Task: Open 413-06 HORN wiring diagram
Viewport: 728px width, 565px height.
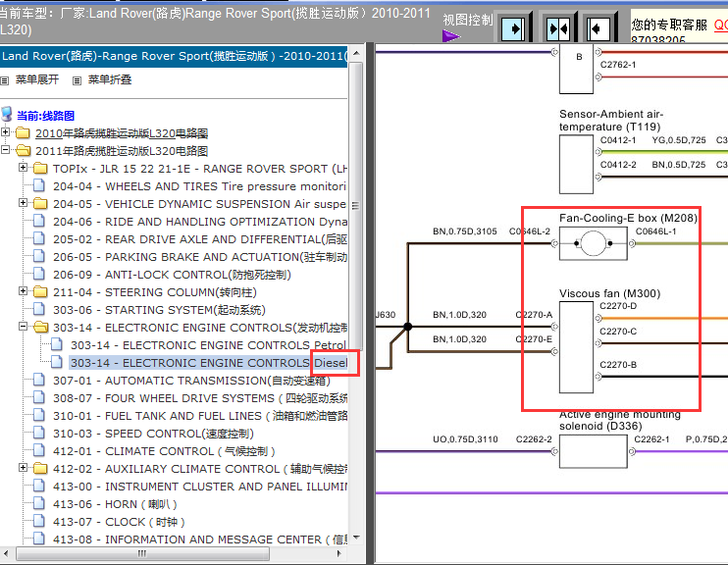Action: pos(115,504)
